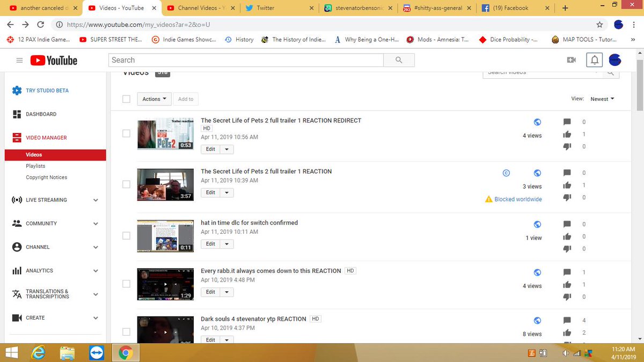Click the Video Manager sidebar icon
The height and width of the screenshot is (362, 644).
17,138
